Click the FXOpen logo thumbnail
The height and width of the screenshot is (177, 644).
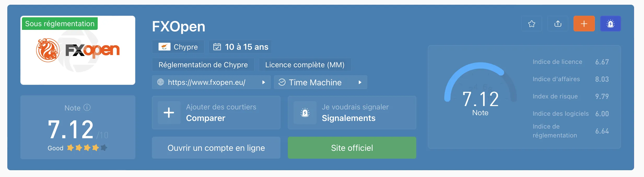coord(78,50)
